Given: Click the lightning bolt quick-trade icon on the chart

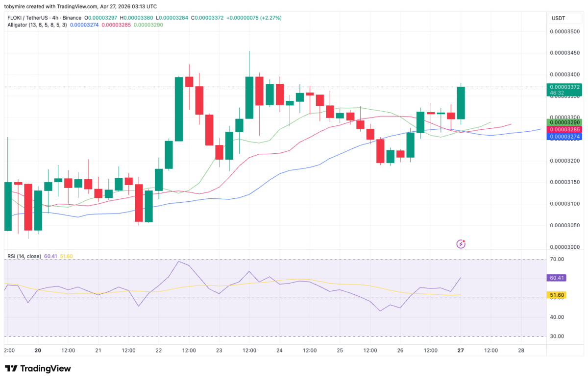Looking at the screenshot, I should pyautogui.click(x=461, y=243).
